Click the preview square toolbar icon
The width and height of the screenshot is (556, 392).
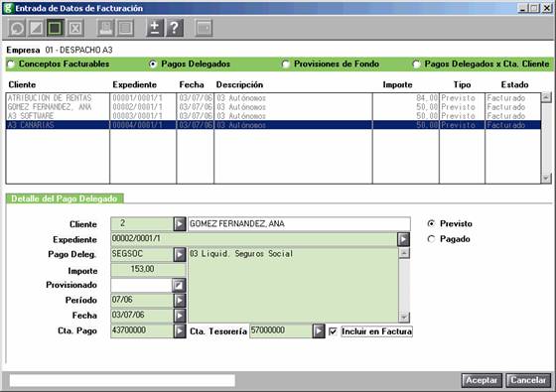point(125,28)
